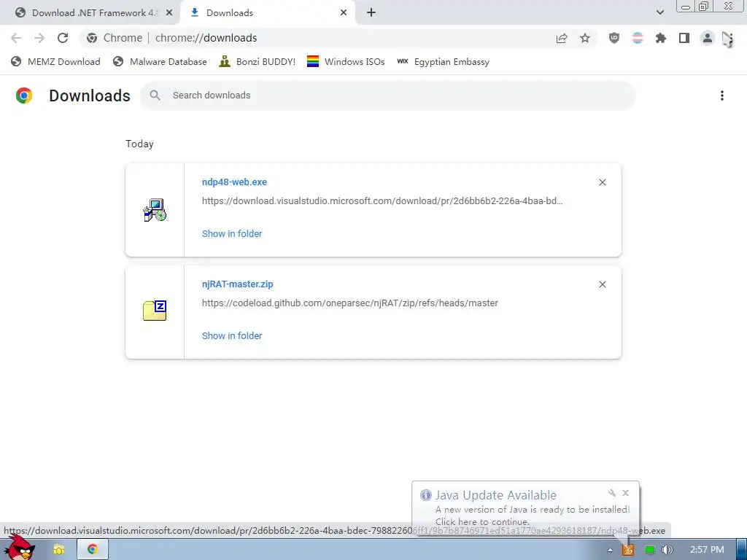Switch to the Download .NET Framework tab
Image resolution: width=747 pixels, height=560 pixels.
pos(90,13)
